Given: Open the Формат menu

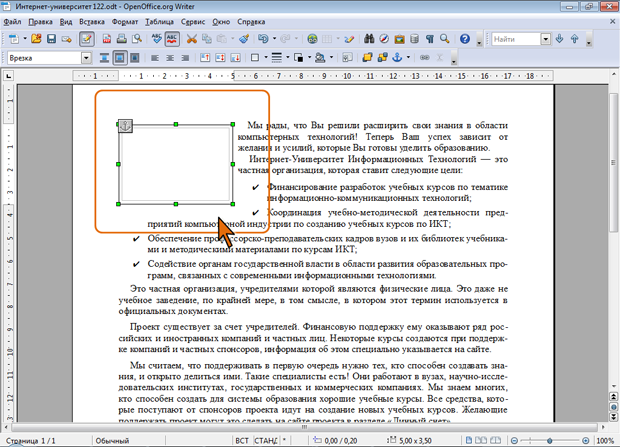Looking at the screenshot, I should click(x=125, y=20).
